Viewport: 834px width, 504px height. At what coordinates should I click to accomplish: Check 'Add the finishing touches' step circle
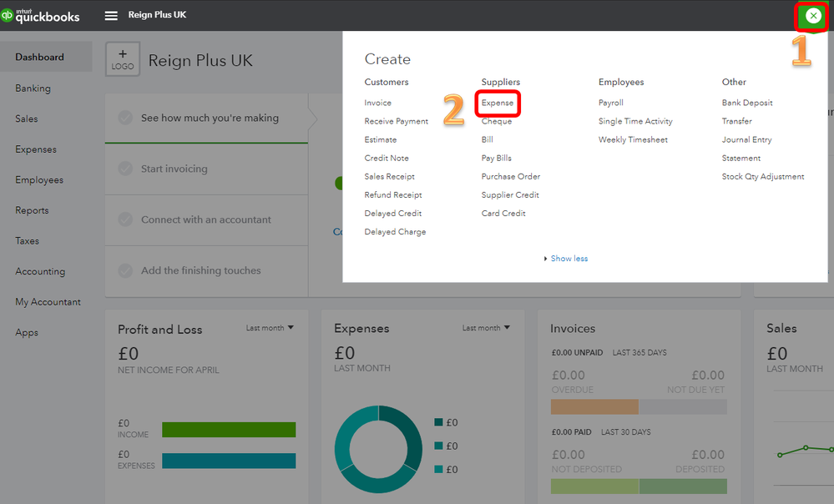125,270
